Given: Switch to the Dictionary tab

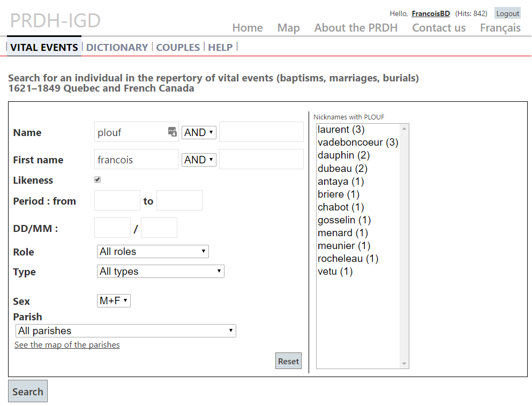Looking at the screenshot, I should click(x=117, y=47).
